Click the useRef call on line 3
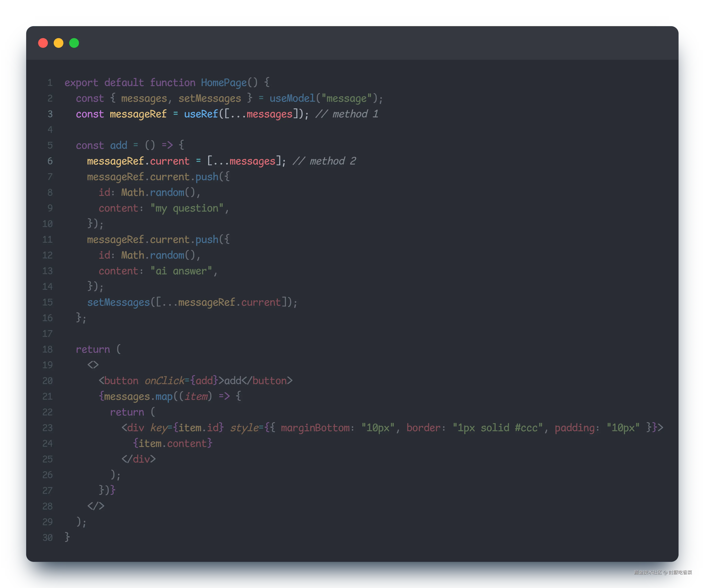Viewport: 705px width, 588px height. (x=201, y=114)
